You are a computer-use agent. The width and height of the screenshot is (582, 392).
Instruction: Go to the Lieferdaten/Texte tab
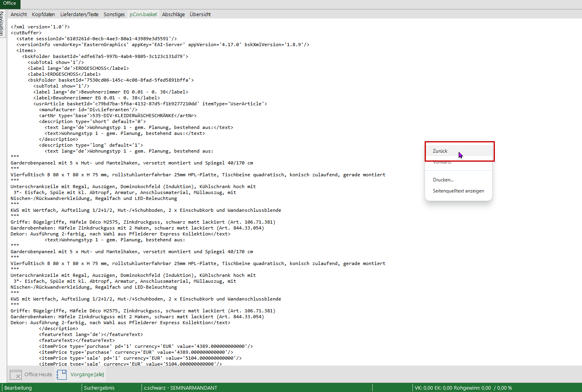(x=79, y=15)
